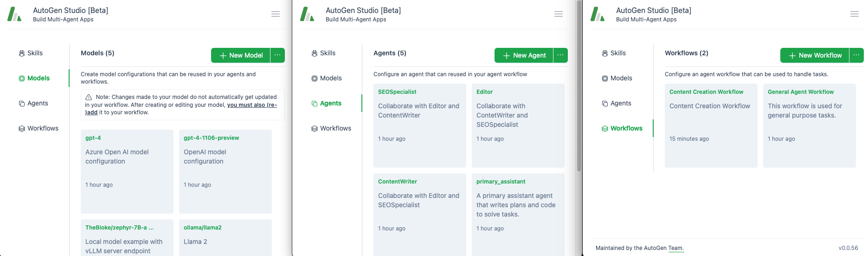Follow the AutoGen Team link in the footer
Image resolution: width=868 pixels, height=256 pixels.
(676, 248)
